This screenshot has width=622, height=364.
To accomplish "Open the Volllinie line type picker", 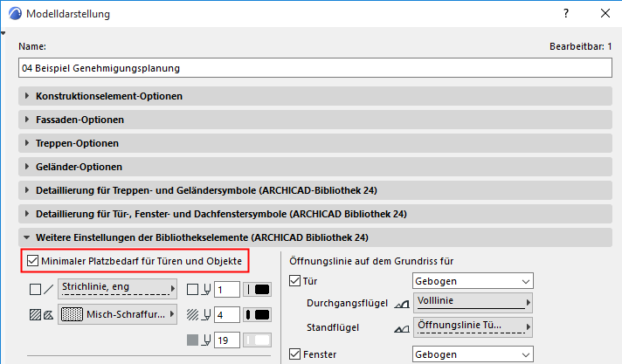I will coord(473,303).
